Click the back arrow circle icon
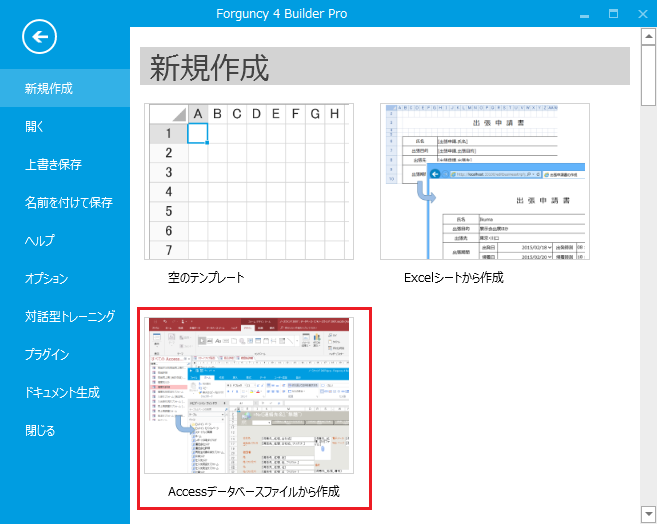Image resolution: width=657 pixels, height=524 pixels. click(x=39, y=37)
